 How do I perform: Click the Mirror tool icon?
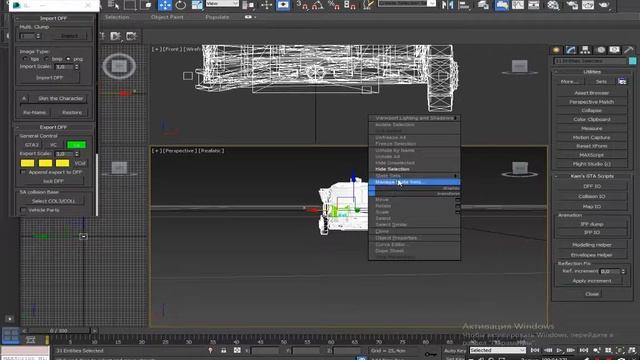point(447,5)
